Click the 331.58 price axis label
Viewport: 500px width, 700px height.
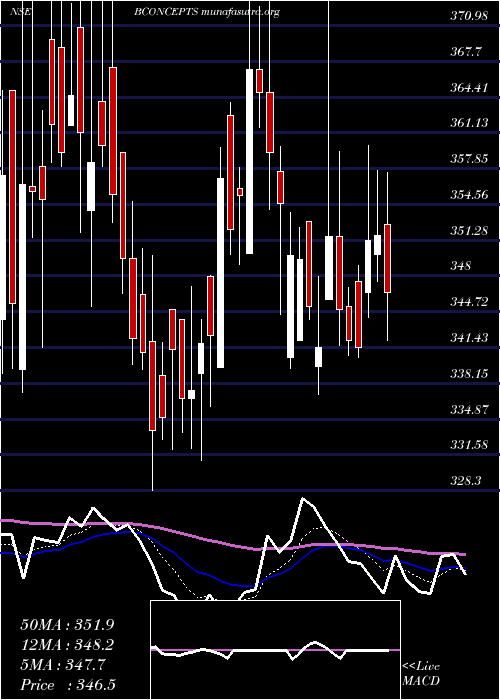[469, 445]
